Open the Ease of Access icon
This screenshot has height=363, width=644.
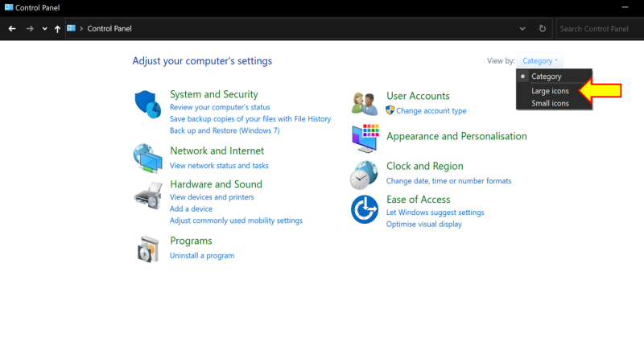(x=365, y=209)
